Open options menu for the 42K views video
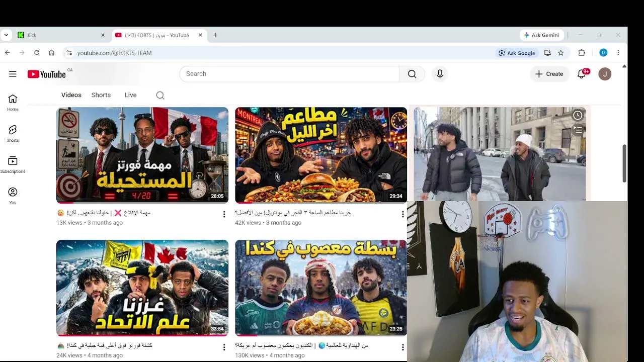This screenshot has width=644, height=362. [403, 215]
